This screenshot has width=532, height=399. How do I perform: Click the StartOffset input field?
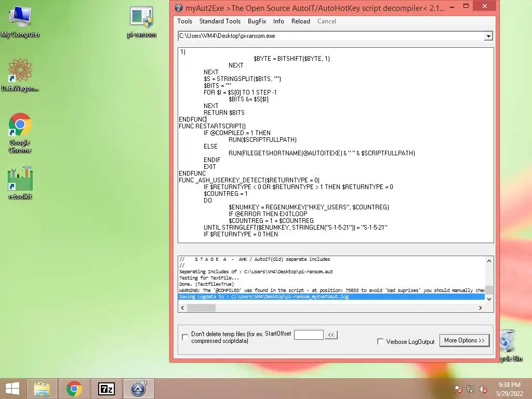309,335
